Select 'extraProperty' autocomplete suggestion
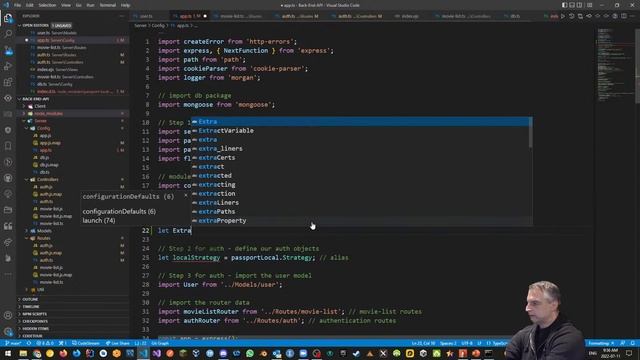 click(360, 220)
